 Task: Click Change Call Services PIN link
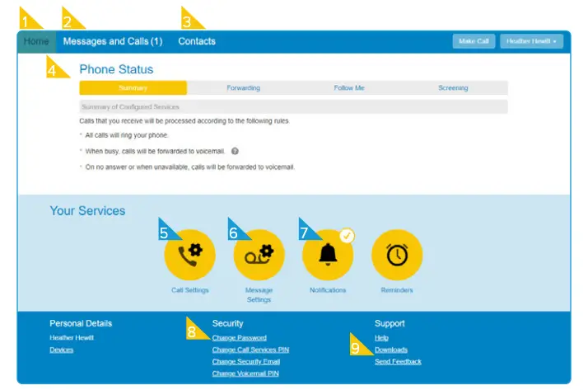[x=250, y=350]
